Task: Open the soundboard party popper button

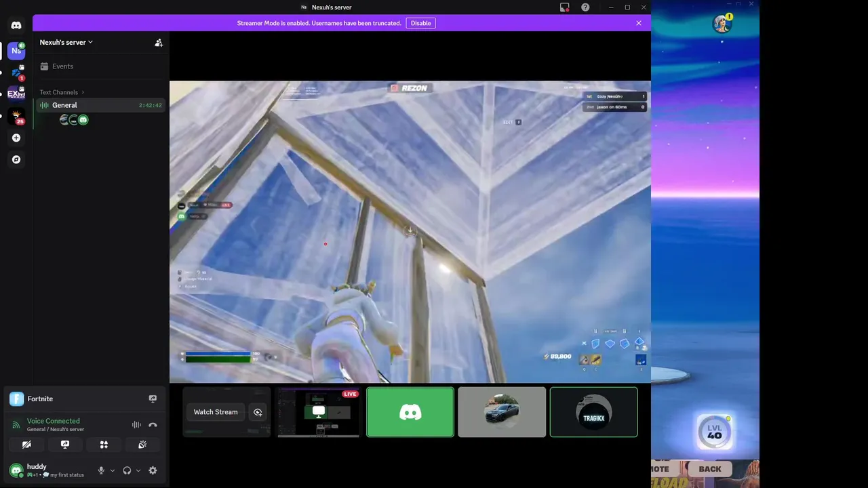Action: pos(142,445)
